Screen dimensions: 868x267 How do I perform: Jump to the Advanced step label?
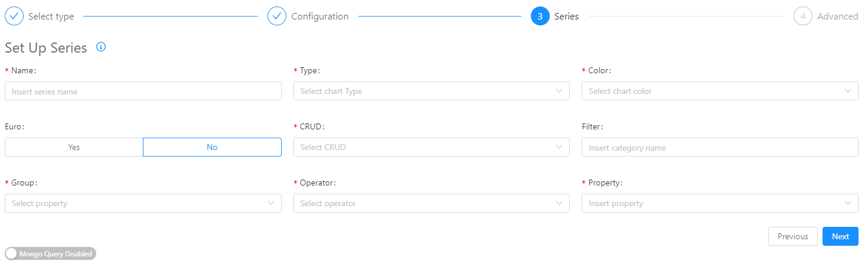pos(837,17)
